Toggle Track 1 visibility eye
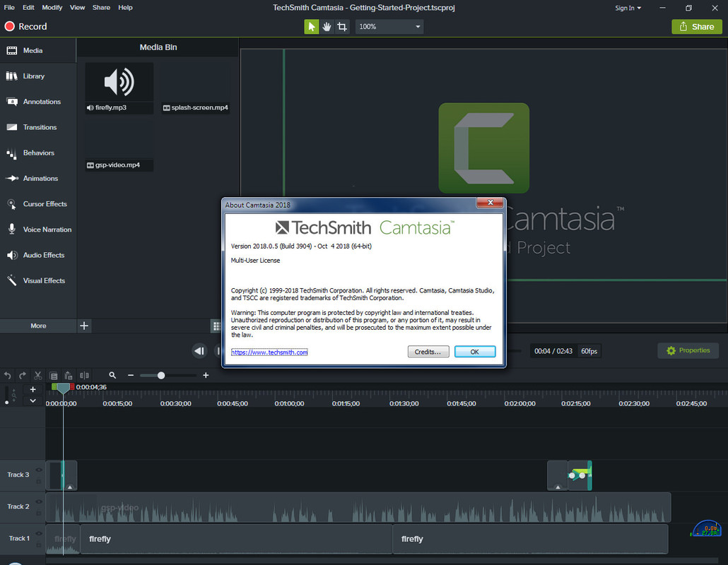The width and height of the screenshot is (728, 565). (x=39, y=533)
